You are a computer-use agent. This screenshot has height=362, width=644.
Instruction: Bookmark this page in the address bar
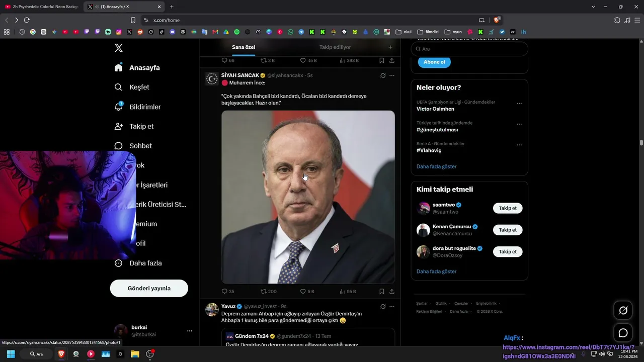pyautogui.click(x=133, y=20)
